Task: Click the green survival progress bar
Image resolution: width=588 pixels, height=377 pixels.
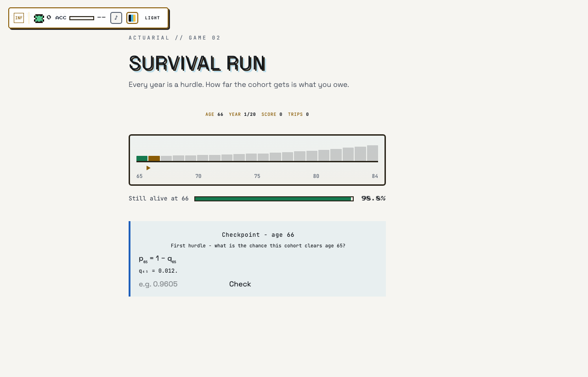Action: [274, 199]
